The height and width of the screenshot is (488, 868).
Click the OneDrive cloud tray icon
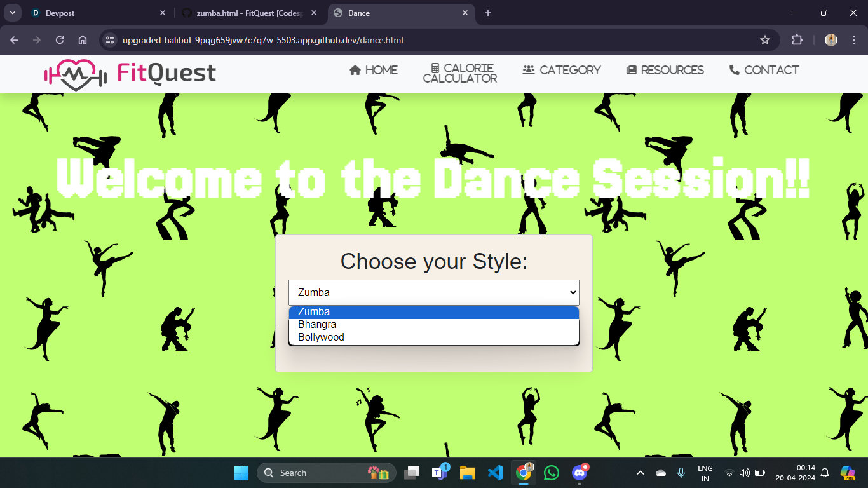click(661, 473)
